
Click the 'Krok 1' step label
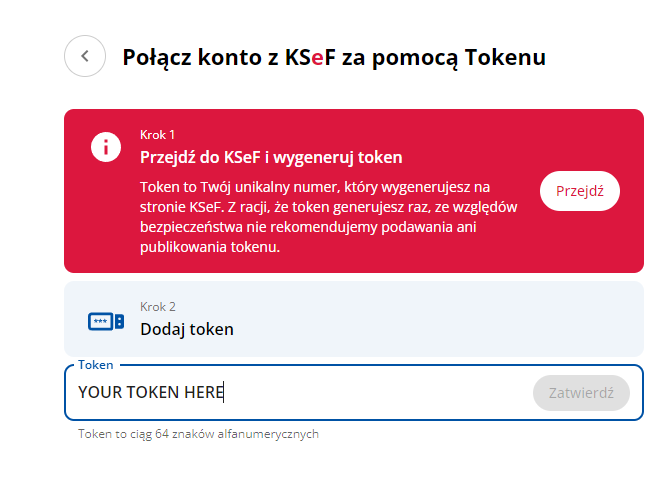tap(158, 135)
